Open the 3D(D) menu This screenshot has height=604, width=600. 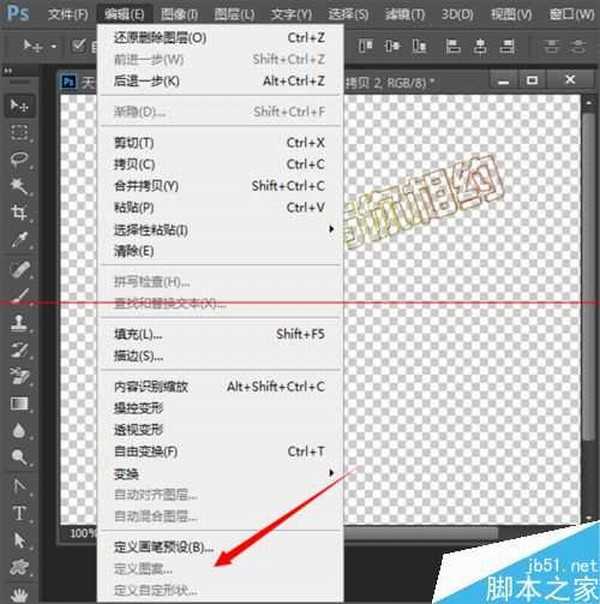[457, 15]
